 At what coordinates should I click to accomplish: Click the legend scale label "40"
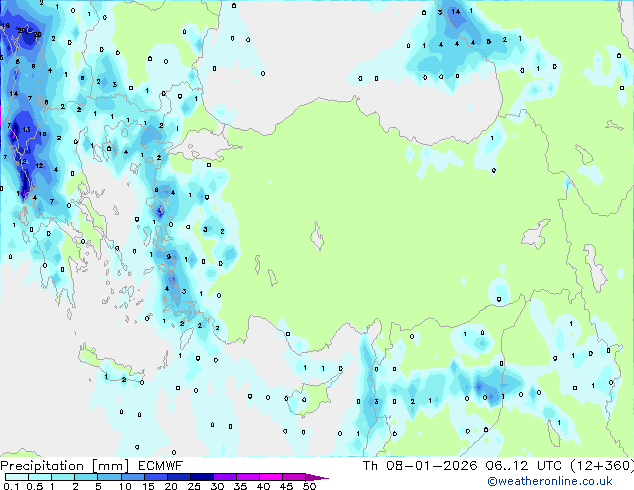[263, 486]
